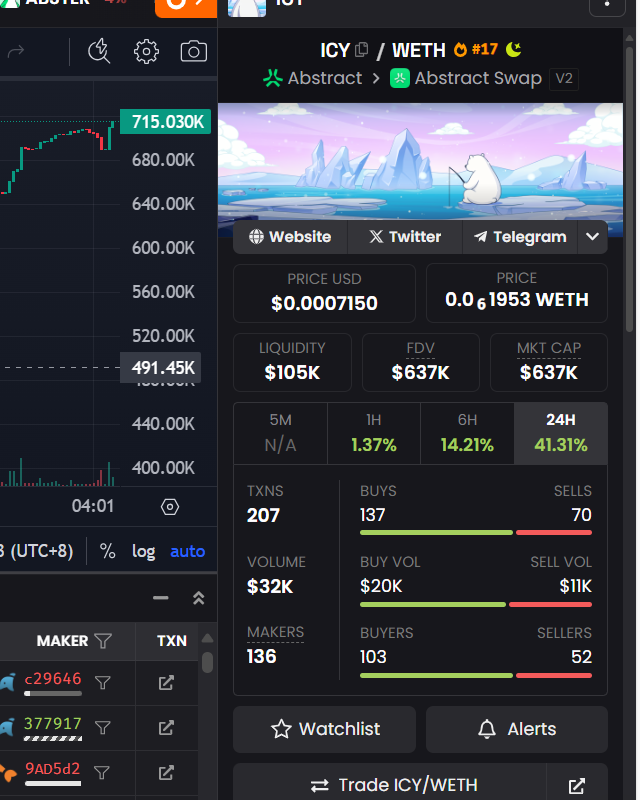This screenshot has width=640, height=800.
Task: Click the UTC+8 timezone selector
Action: pyautogui.click(x=37, y=552)
